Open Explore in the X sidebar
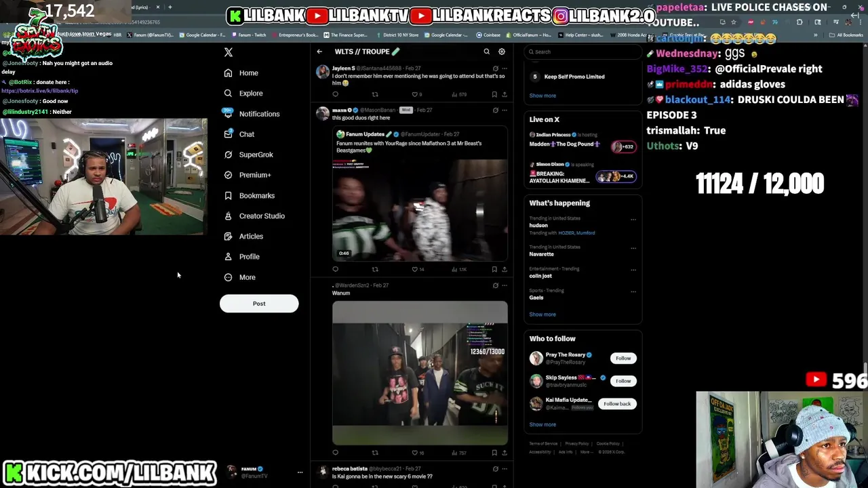Image resolution: width=868 pixels, height=488 pixels. (x=243, y=94)
